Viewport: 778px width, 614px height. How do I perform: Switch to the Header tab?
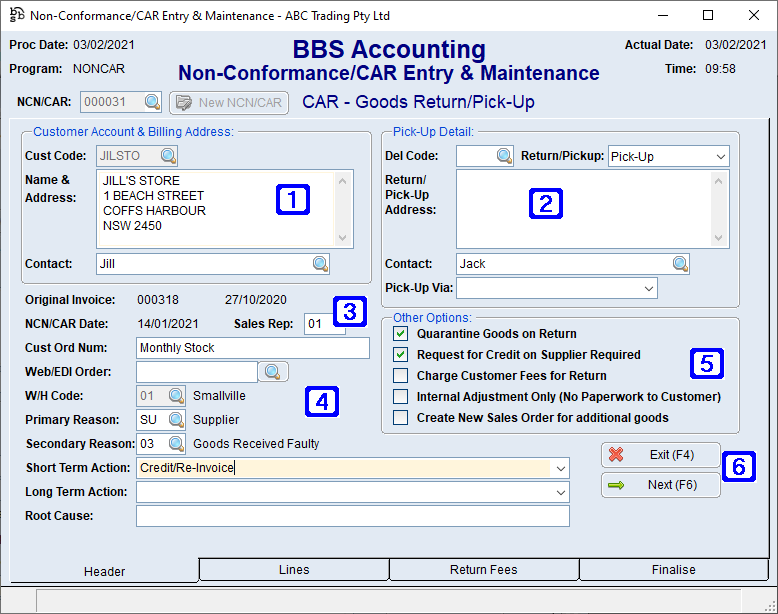(104, 571)
